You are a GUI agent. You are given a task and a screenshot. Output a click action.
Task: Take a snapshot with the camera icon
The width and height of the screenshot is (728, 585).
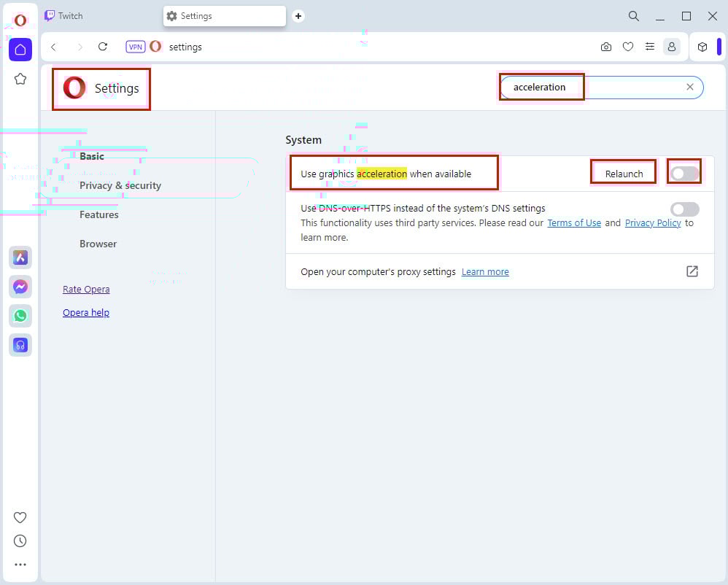point(606,47)
